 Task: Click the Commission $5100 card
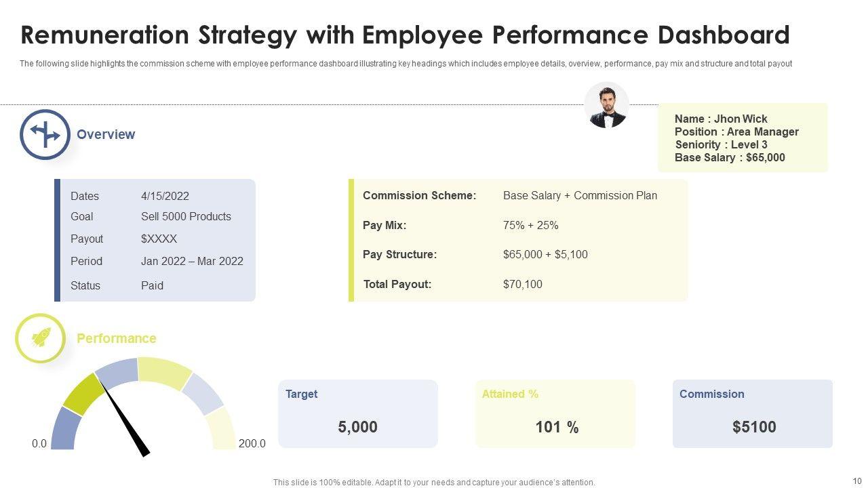(x=753, y=413)
